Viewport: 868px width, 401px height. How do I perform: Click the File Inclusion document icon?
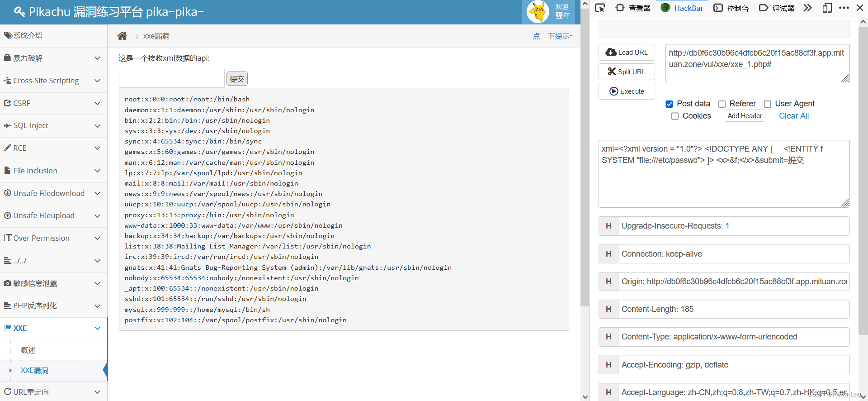click(7, 170)
